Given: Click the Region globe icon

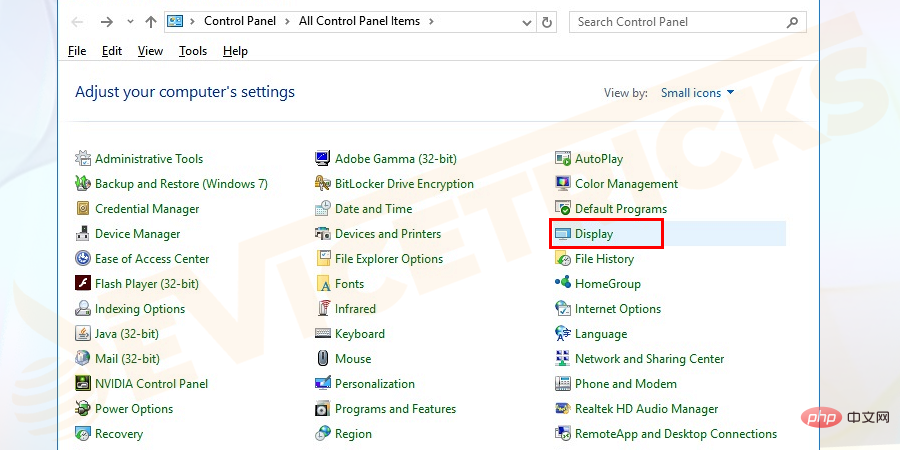Looking at the screenshot, I should tap(323, 433).
